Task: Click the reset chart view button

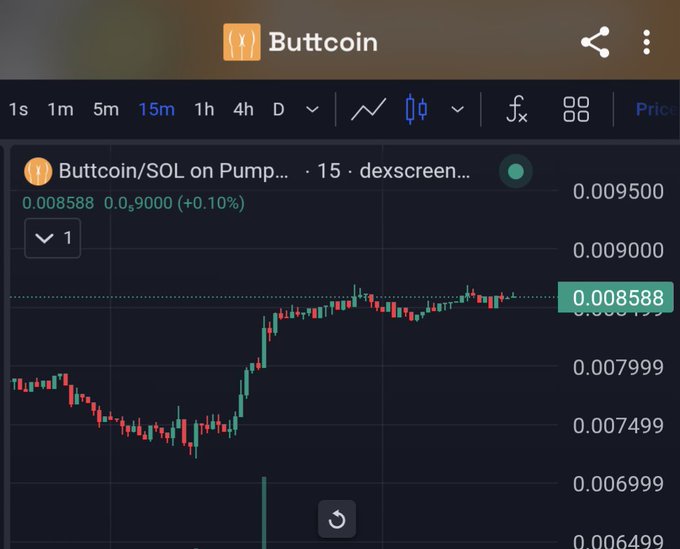Action: tap(337, 519)
